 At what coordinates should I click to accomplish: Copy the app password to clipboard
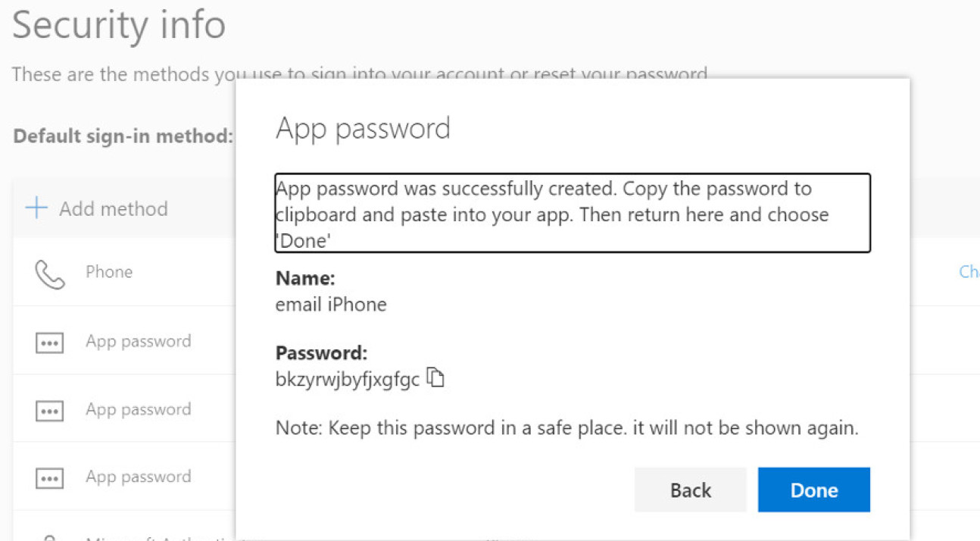point(435,377)
